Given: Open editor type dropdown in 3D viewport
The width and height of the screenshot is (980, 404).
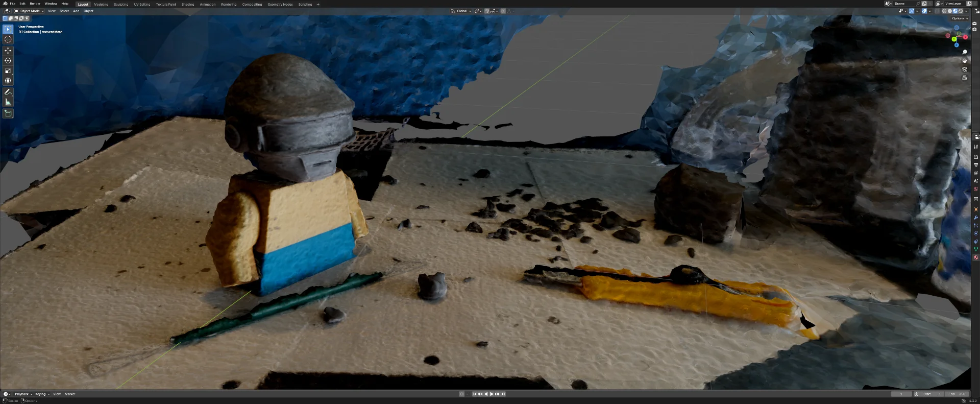Looking at the screenshot, I should (7, 11).
